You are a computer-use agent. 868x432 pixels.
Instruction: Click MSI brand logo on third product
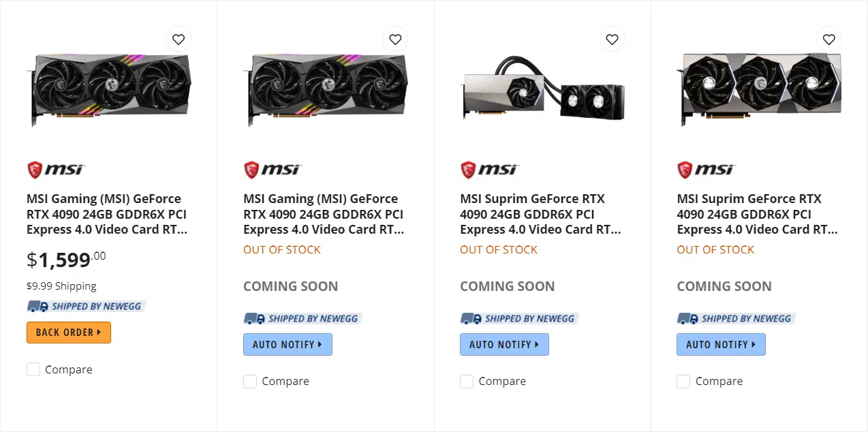(x=489, y=169)
